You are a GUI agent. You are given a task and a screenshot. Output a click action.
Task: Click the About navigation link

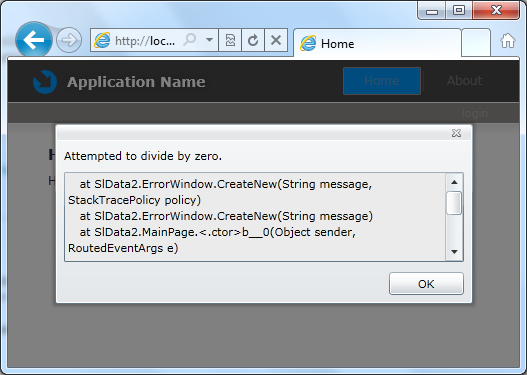(x=464, y=81)
